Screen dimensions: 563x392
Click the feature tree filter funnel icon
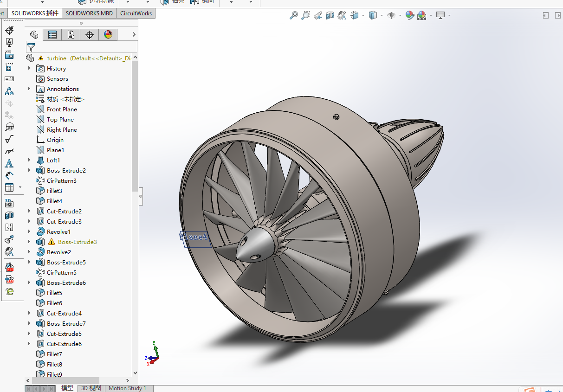coord(31,47)
